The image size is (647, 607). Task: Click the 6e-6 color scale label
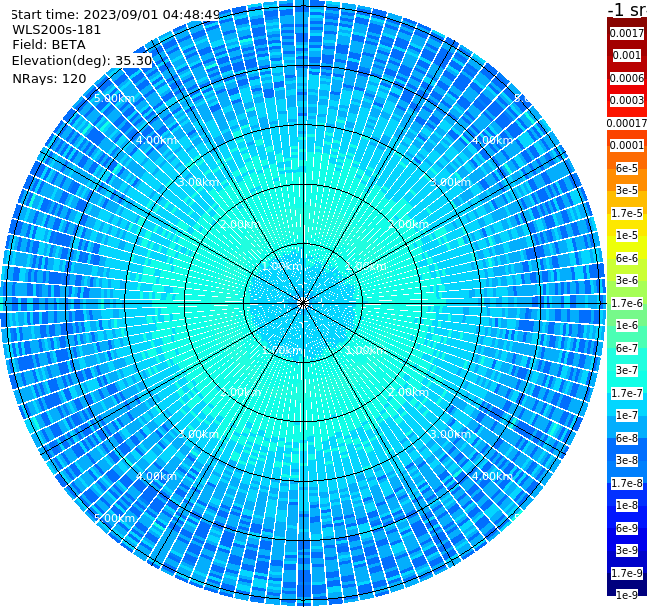(627, 258)
